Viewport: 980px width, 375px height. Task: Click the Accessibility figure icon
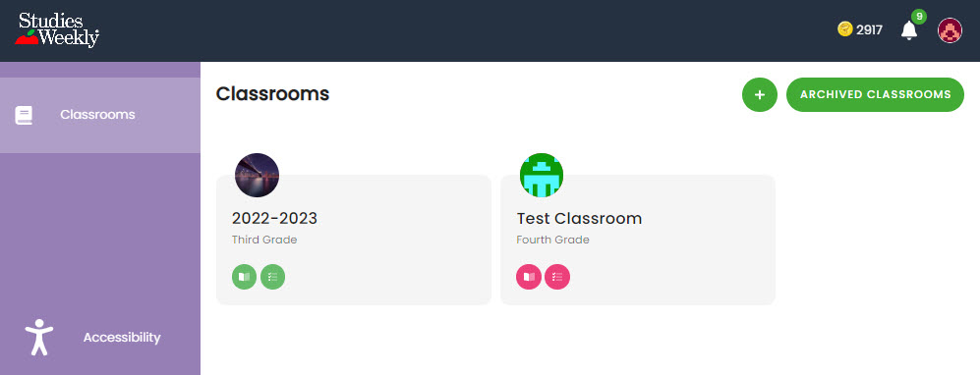[38, 338]
